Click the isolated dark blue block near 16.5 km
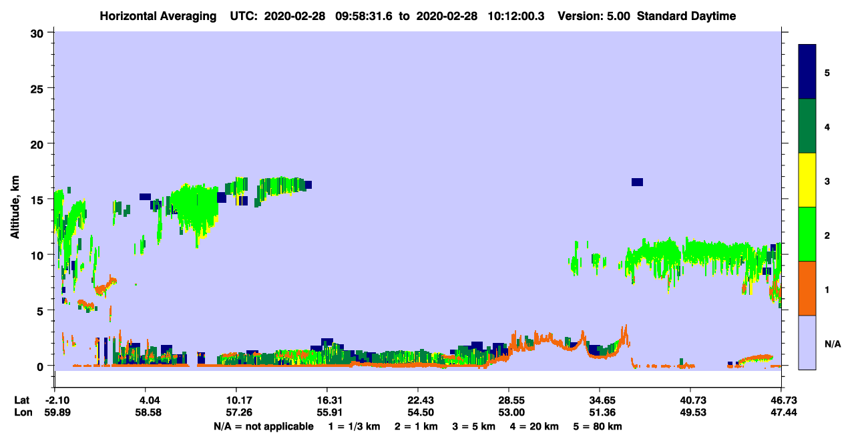Image resolution: width=868 pixels, height=445 pixels. pyautogui.click(x=637, y=182)
